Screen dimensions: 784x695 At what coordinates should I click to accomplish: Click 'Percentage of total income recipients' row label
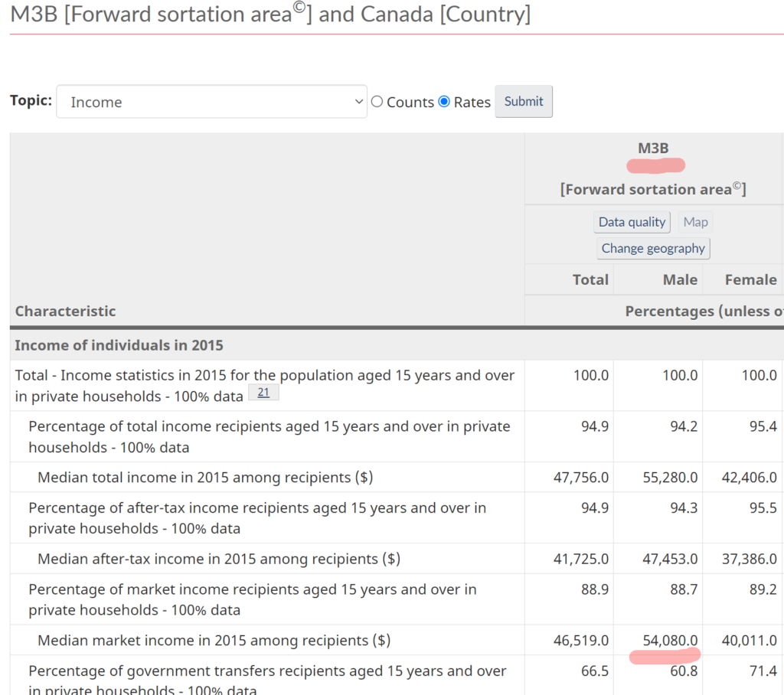(x=269, y=436)
